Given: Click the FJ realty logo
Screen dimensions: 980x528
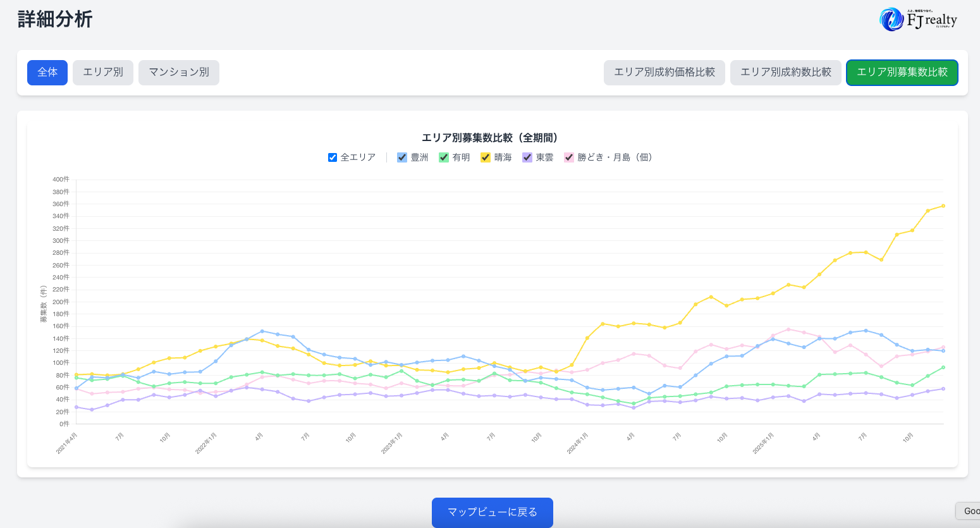Looking at the screenshot, I should point(918,19).
